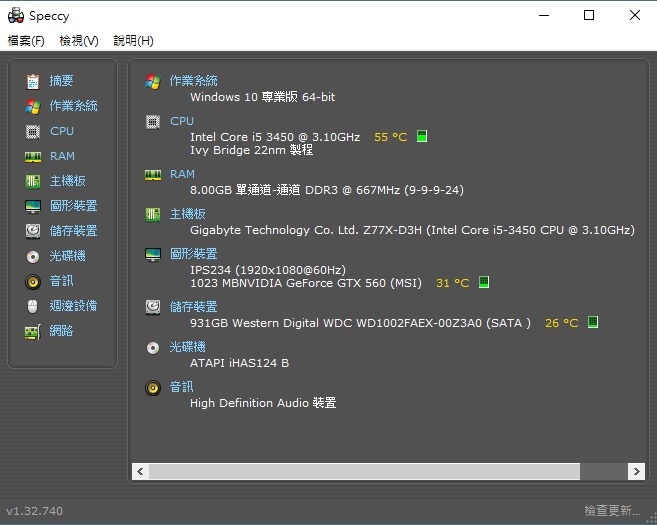Click the ATAPI iHAS124 B text
The width and height of the screenshot is (657, 525).
[x=239, y=363]
